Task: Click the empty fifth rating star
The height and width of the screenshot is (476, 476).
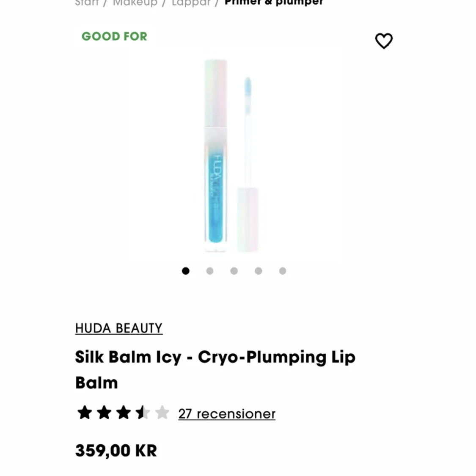Action: coord(162,413)
